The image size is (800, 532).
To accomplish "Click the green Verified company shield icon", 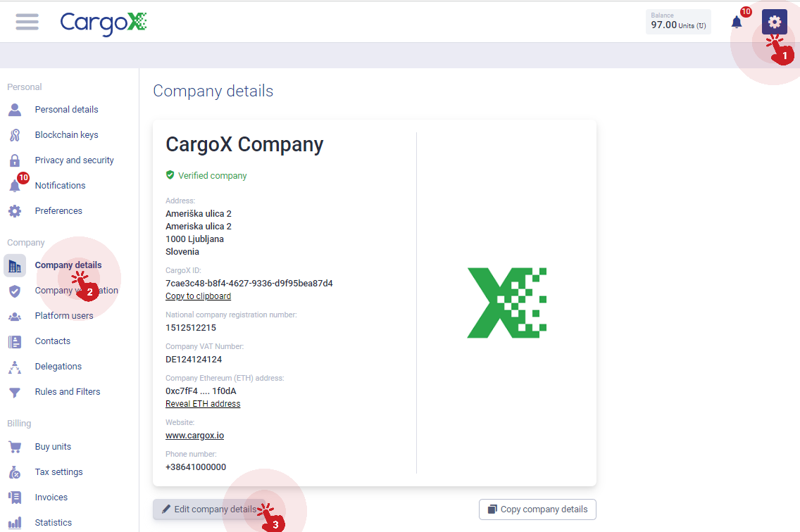I will pos(170,175).
